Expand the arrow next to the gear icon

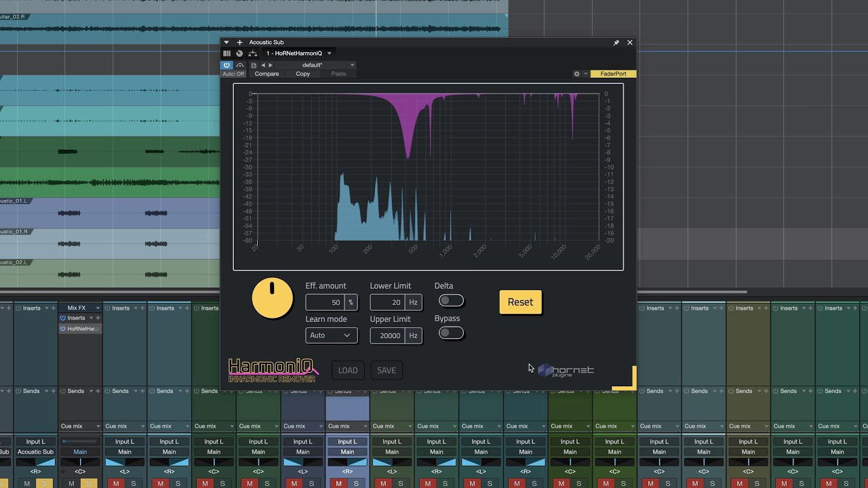pos(585,74)
